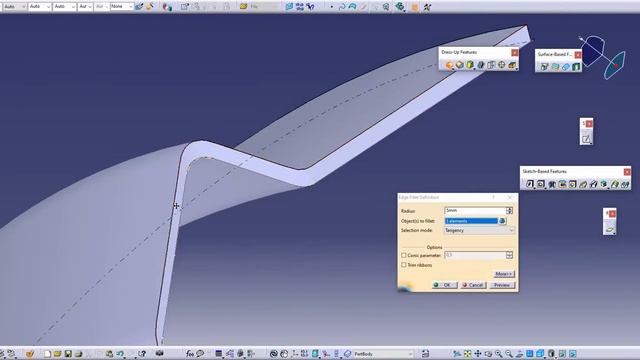Click the Pan view icon
The width and height of the screenshot is (640, 360).
tap(478, 353)
